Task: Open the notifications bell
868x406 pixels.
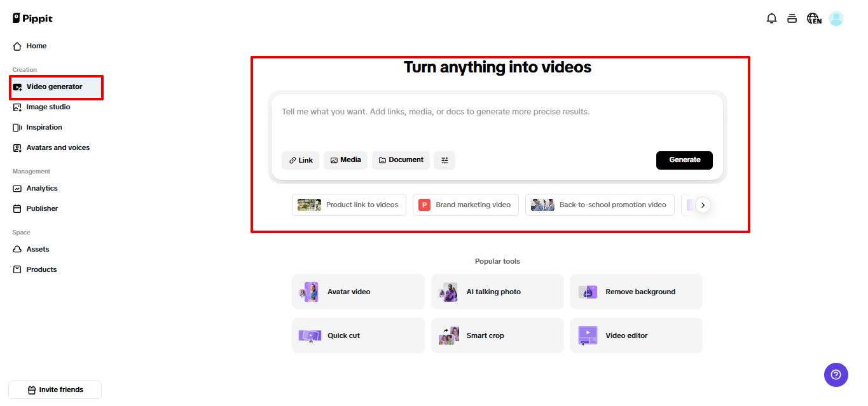Action: click(771, 18)
